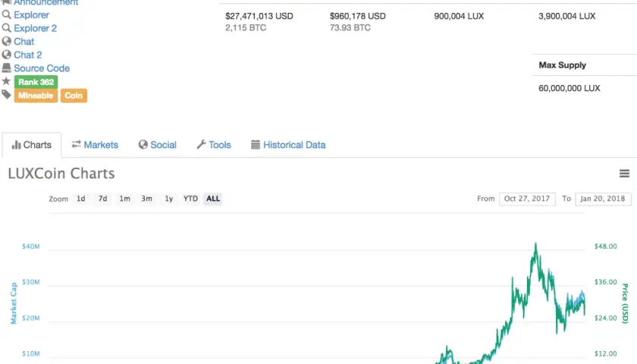Set chart zoom to 7d
Screen dimensions: 637x364
[103, 199]
